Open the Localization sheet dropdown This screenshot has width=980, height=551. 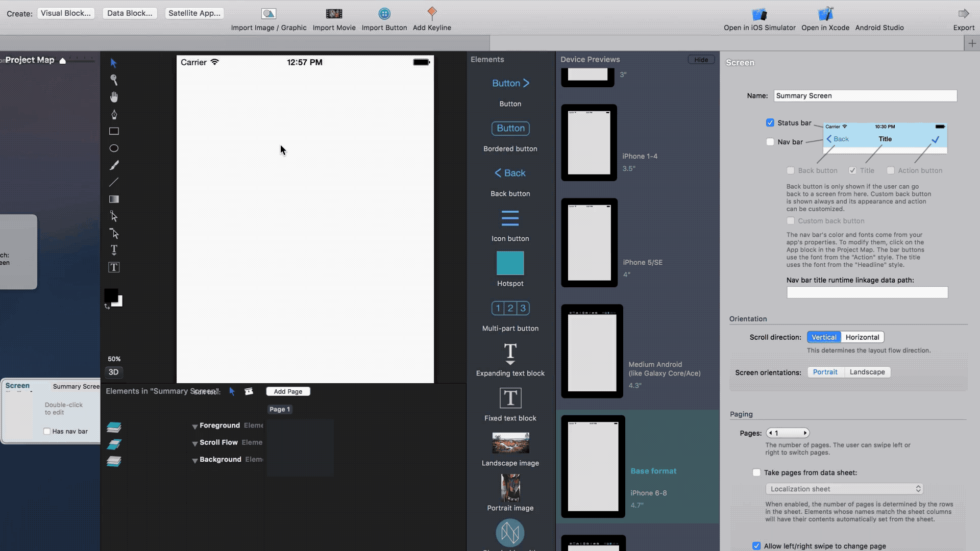[x=844, y=489]
